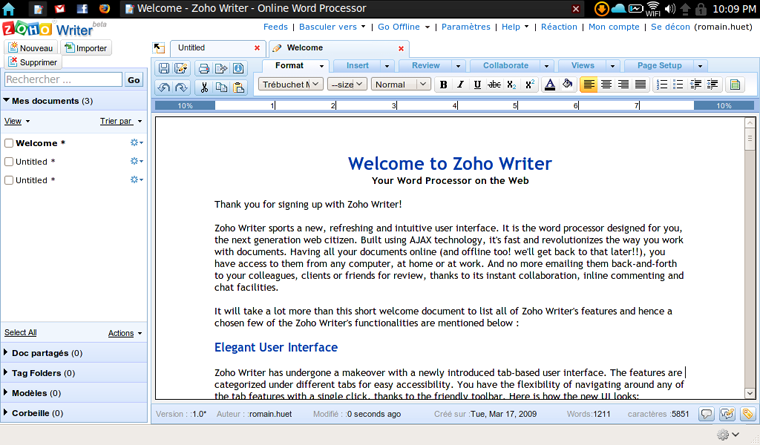The image size is (760, 445).
Task: Open the Trier par sort dropdown
Action: pyautogui.click(x=121, y=121)
